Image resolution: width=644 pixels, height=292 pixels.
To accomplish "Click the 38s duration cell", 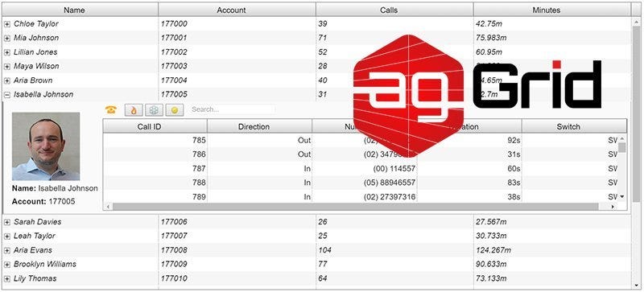I will tap(469, 197).
